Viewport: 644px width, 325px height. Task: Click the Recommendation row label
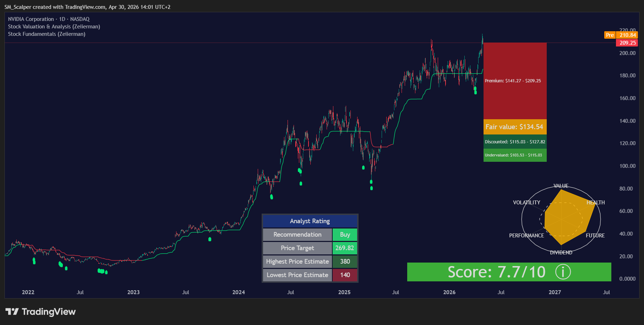click(298, 235)
